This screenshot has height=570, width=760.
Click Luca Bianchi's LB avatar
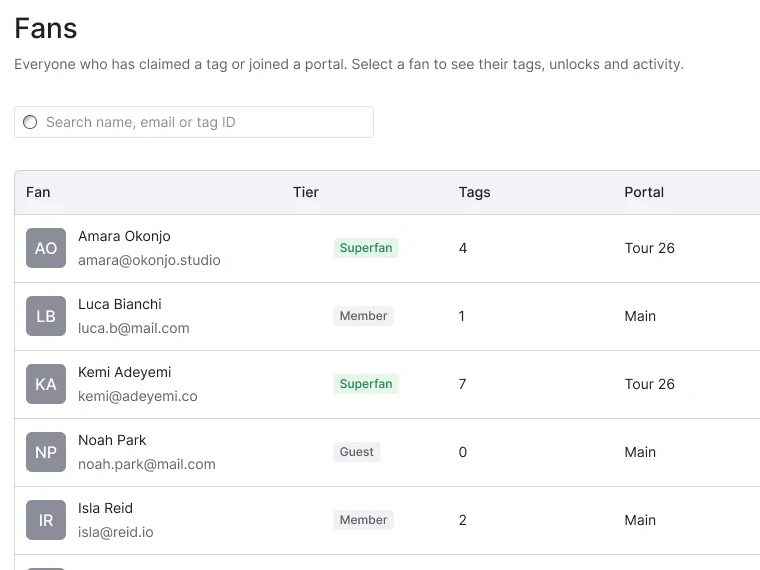pos(46,316)
